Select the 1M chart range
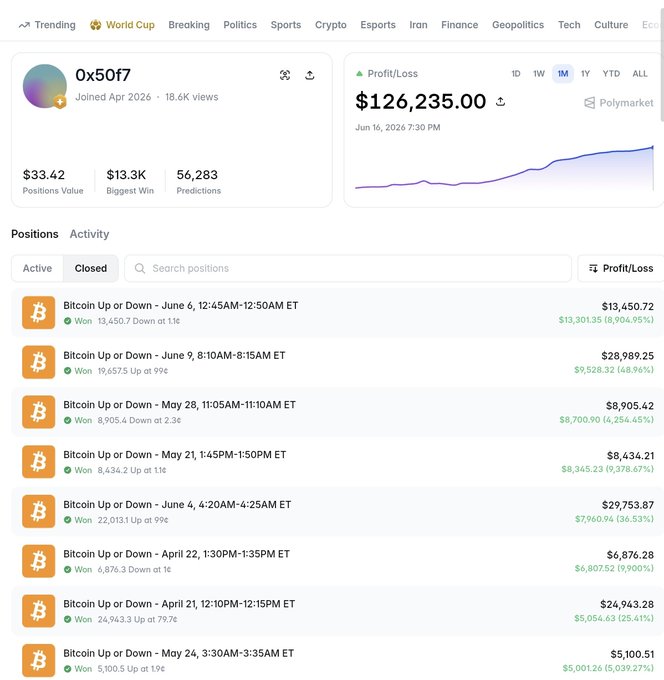 click(563, 74)
